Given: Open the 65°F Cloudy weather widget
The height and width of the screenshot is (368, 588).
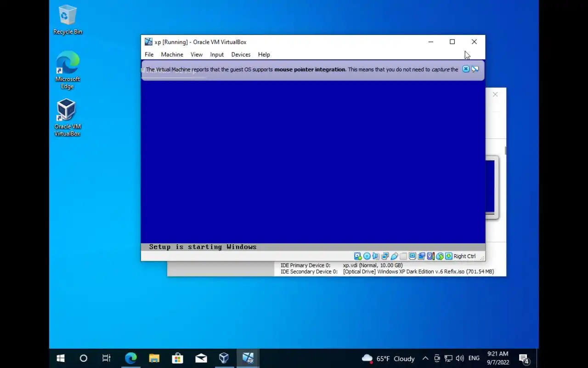Looking at the screenshot, I should pyautogui.click(x=388, y=358).
